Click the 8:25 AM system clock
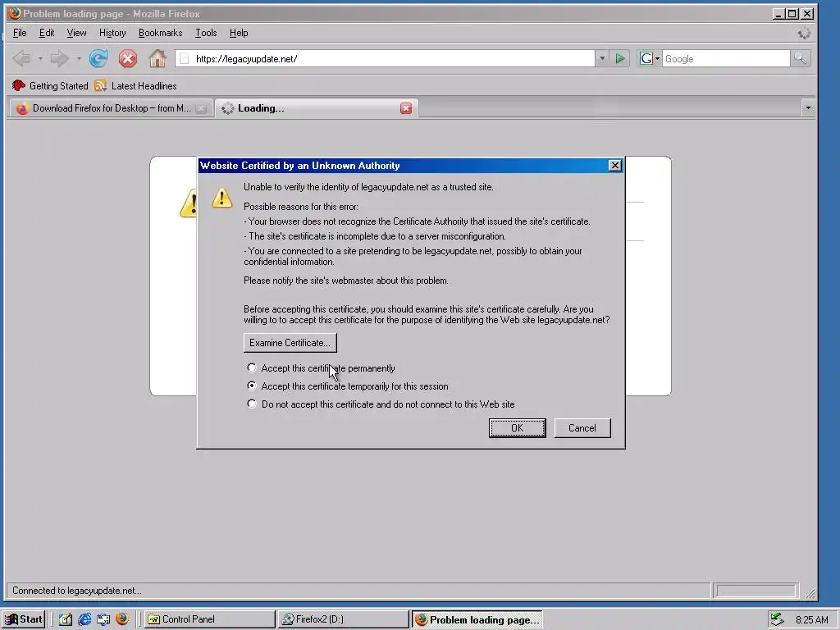This screenshot has width=840, height=630. [x=811, y=620]
